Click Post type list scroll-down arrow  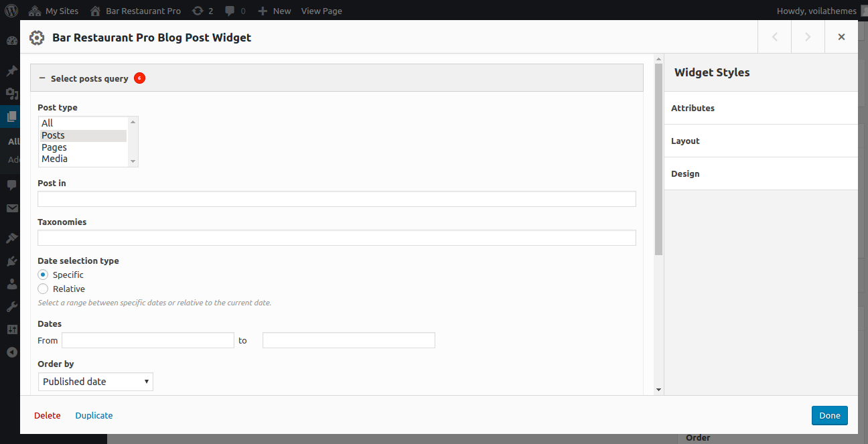[x=133, y=161]
